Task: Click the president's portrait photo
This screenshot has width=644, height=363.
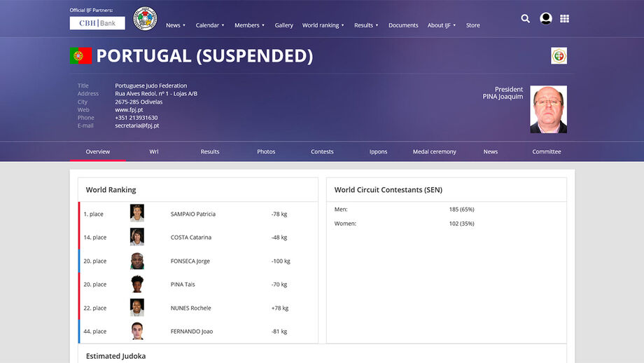Action: tap(548, 109)
